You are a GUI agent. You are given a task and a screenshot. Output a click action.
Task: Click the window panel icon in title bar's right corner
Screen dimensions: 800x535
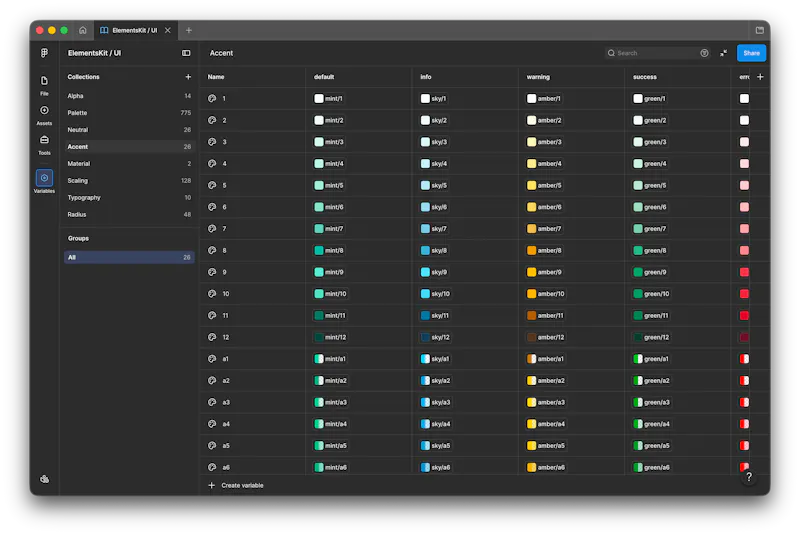coord(760,30)
